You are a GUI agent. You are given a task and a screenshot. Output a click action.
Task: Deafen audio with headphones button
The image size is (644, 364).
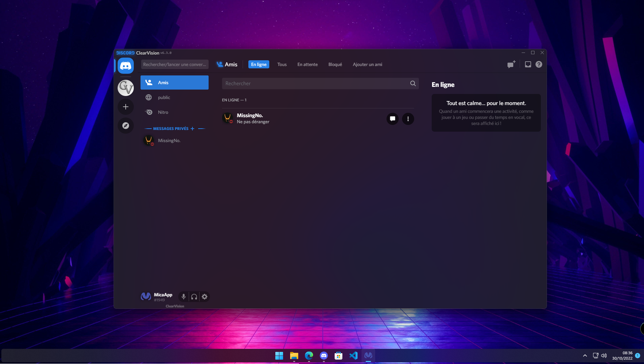194,297
